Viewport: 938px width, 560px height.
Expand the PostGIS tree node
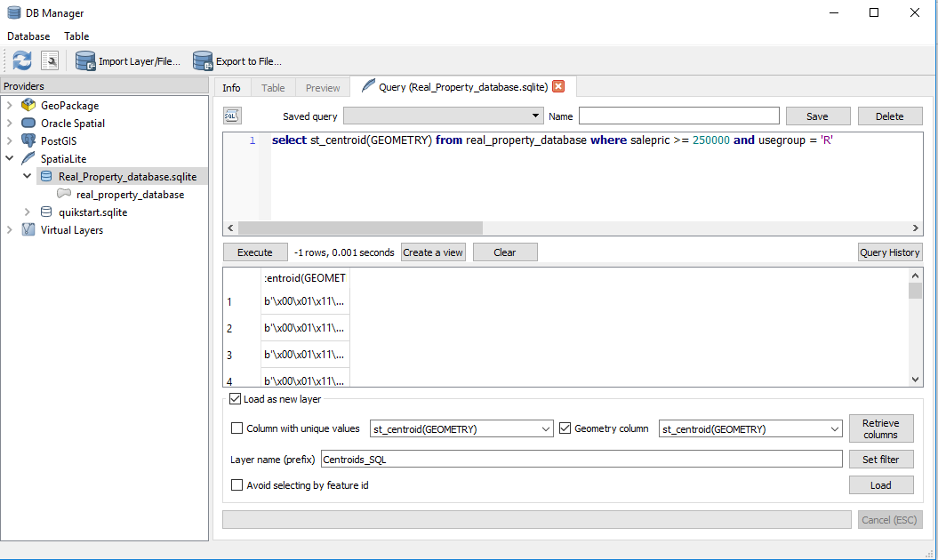click(10, 140)
